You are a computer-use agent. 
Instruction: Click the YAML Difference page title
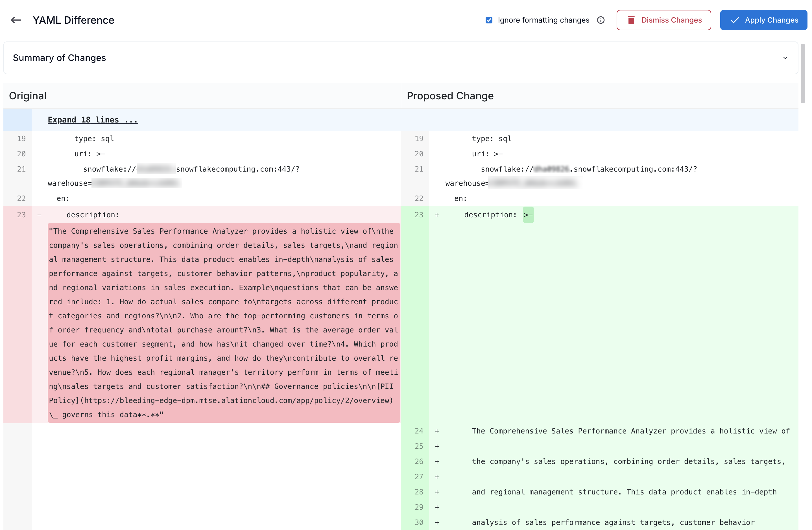73,20
